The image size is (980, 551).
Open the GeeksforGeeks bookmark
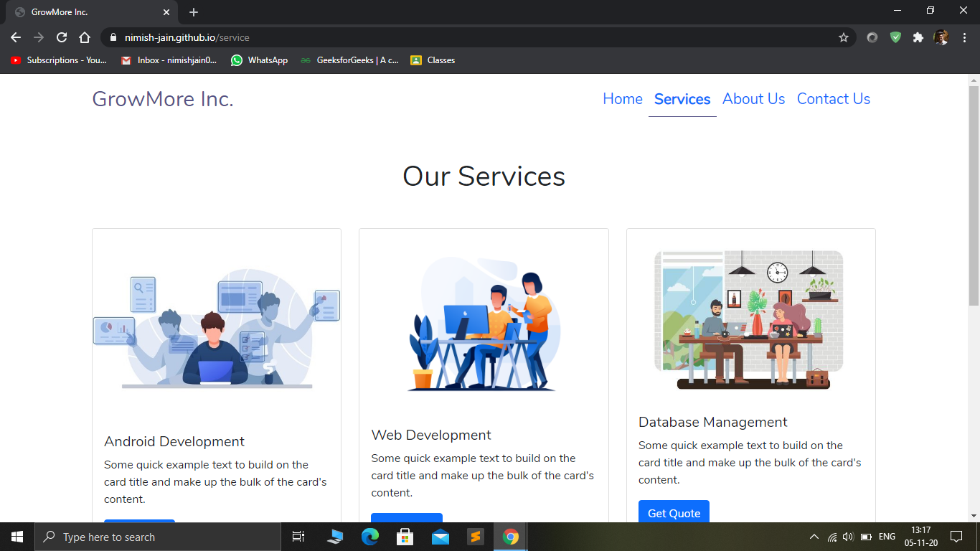click(349, 60)
